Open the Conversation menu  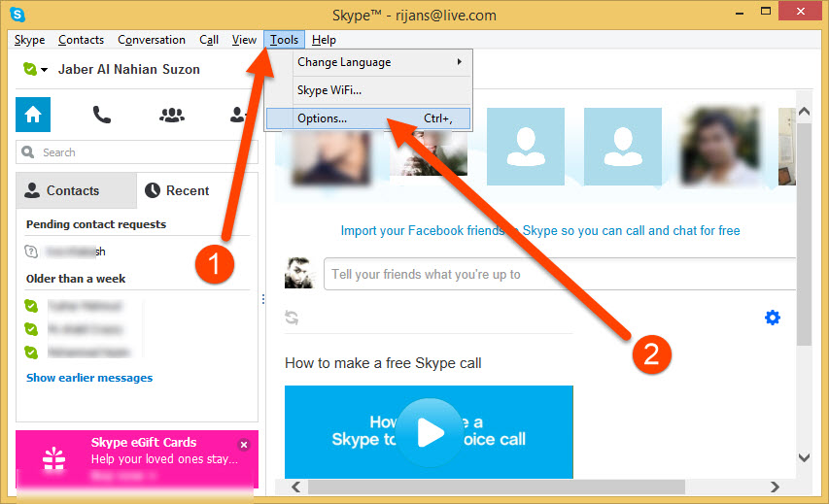click(x=152, y=40)
